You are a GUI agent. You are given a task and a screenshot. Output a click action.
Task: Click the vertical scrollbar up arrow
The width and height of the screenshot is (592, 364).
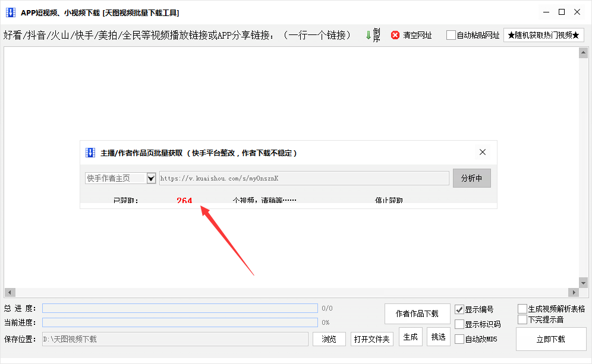pyautogui.click(x=583, y=53)
